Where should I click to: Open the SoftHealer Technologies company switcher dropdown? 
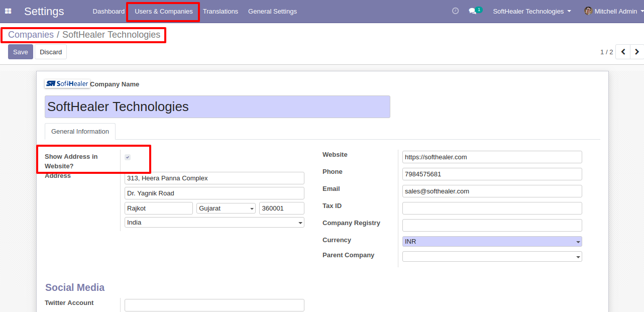tap(532, 11)
